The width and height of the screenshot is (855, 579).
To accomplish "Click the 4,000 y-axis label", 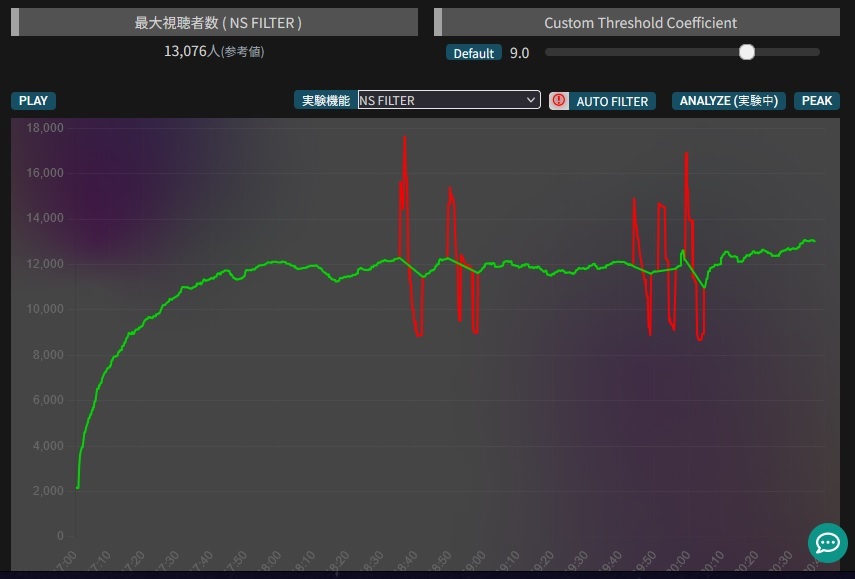I will pos(48,446).
